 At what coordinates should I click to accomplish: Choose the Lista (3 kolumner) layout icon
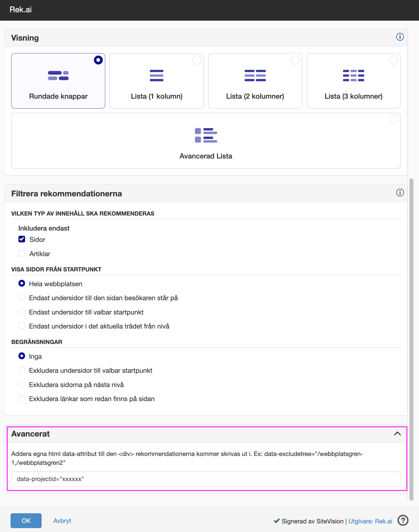pos(353,76)
